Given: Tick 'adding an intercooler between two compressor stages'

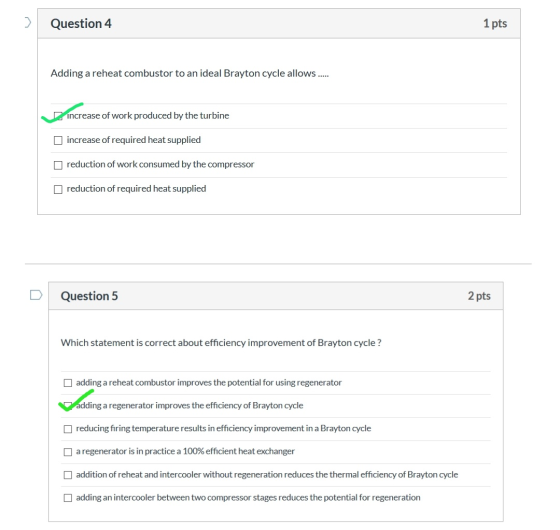Looking at the screenshot, I should click(68, 498).
